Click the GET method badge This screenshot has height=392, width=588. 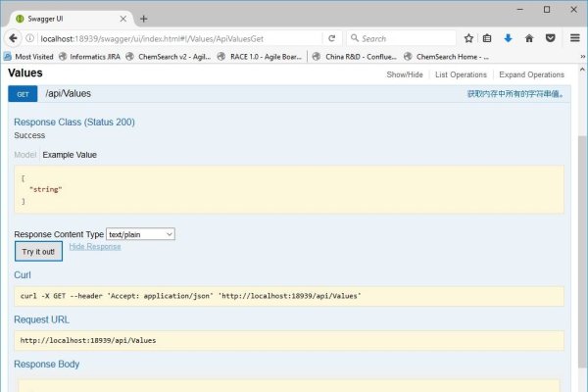pyautogui.click(x=23, y=94)
